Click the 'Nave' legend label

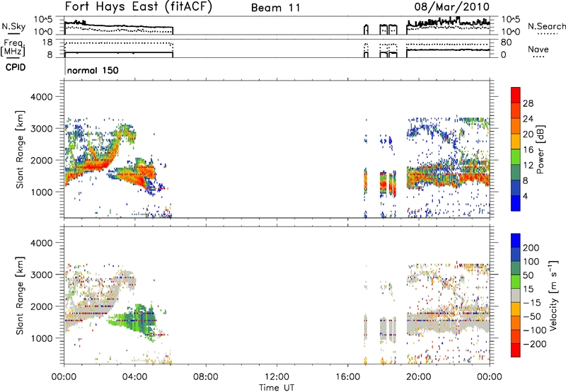click(538, 49)
